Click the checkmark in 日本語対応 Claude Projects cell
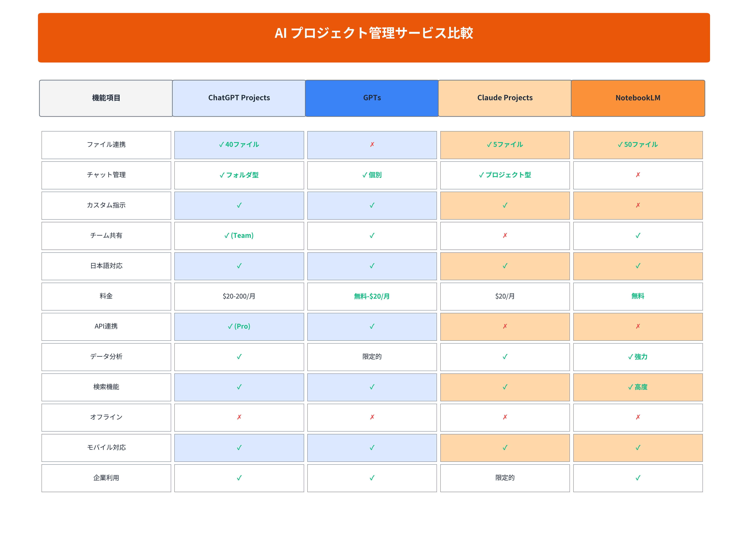This screenshot has width=748, height=560. point(505,266)
